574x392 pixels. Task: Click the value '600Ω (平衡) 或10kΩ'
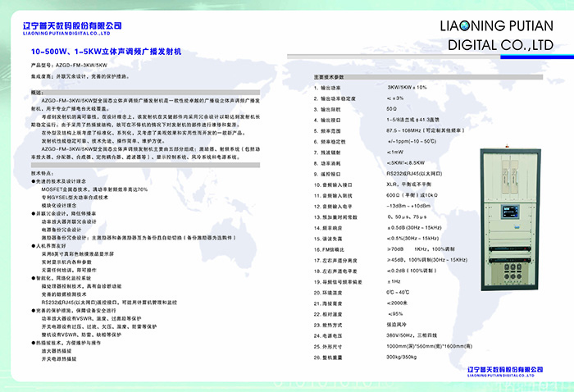(412, 195)
